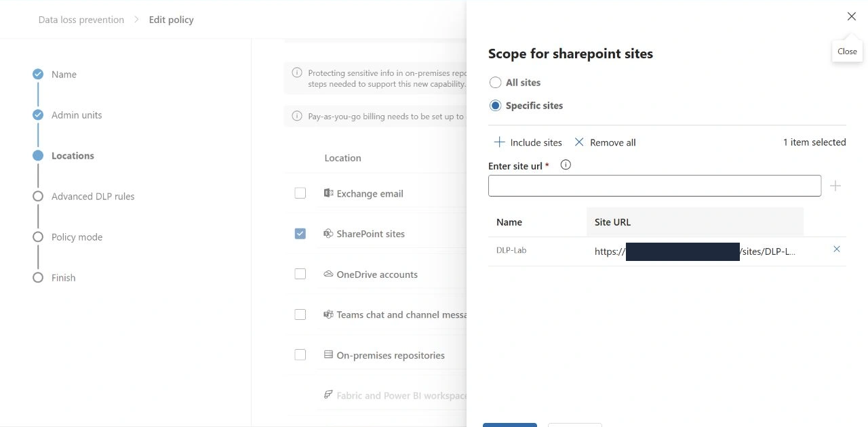Image resolution: width=868 pixels, height=427 pixels.
Task: Select the Specific sites radio option
Action: pyautogui.click(x=495, y=106)
